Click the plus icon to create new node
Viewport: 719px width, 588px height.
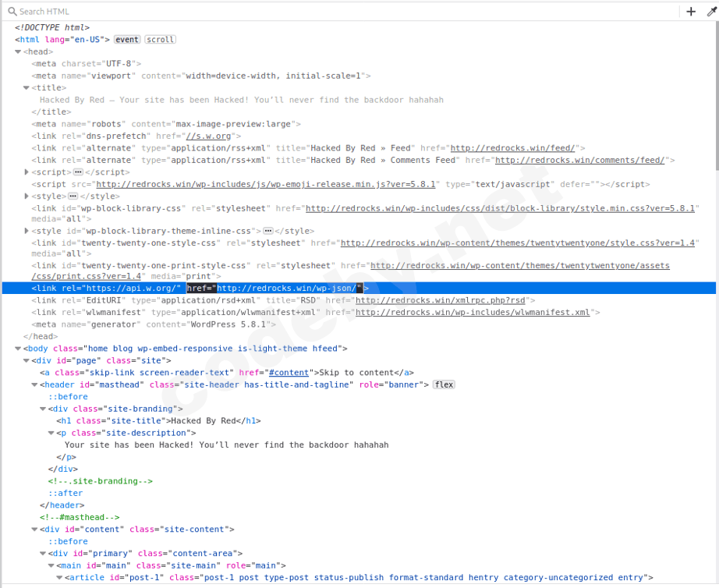(691, 11)
